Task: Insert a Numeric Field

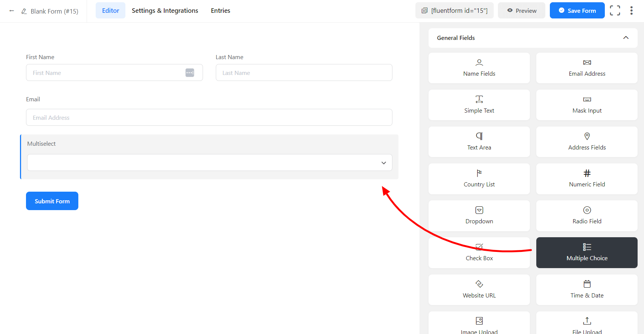Action: 587,179
